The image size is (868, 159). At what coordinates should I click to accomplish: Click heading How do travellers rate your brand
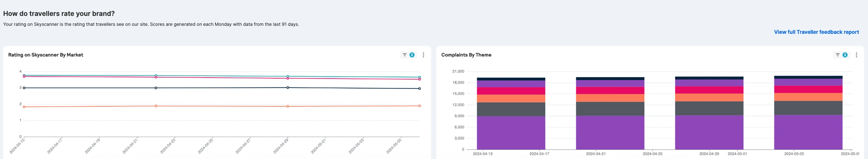[x=59, y=13]
